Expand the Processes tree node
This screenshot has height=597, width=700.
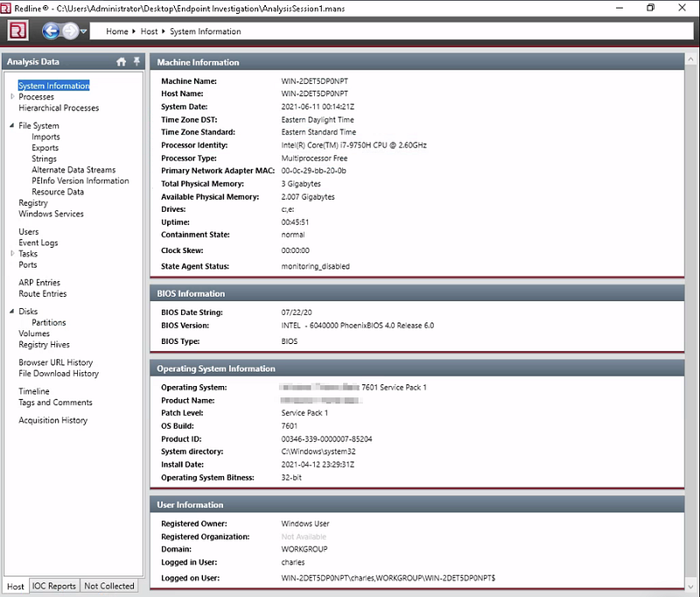[x=12, y=96]
